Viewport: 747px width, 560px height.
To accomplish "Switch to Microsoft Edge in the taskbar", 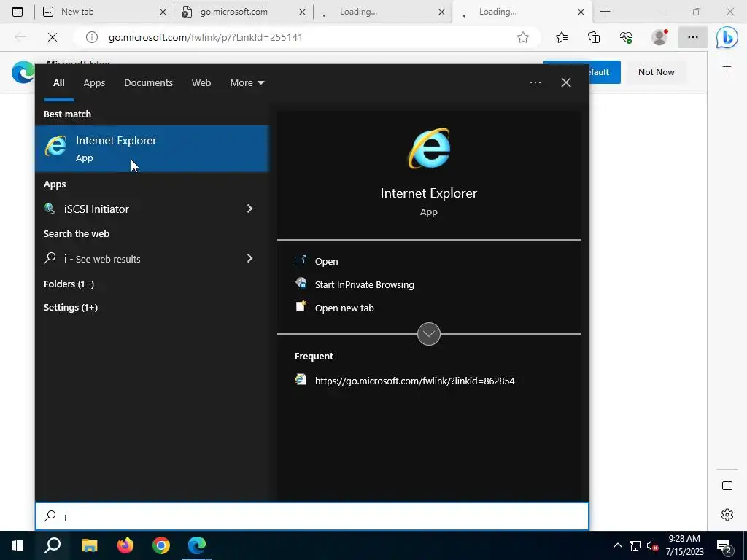I will pos(197,545).
